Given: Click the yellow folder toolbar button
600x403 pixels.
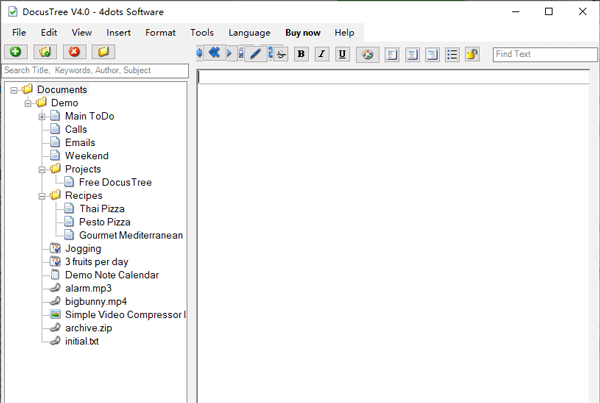Looking at the screenshot, I should (x=103, y=52).
